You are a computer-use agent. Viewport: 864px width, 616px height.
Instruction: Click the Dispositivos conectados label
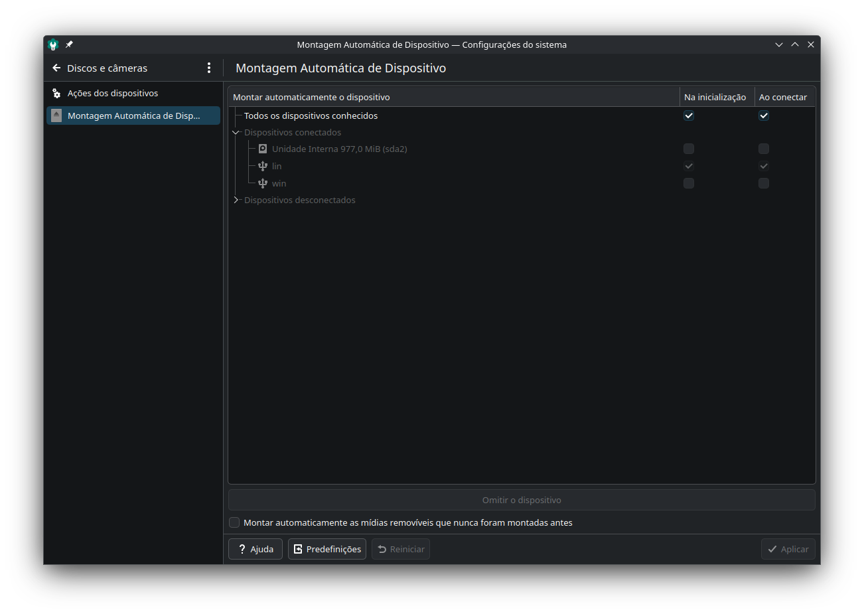click(x=293, y=132)
